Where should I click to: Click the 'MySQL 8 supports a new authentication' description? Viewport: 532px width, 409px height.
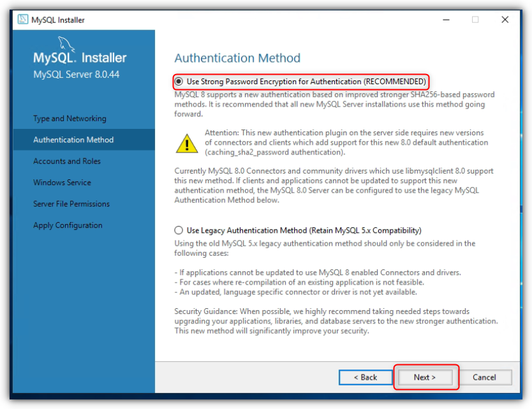pos(334,104)
